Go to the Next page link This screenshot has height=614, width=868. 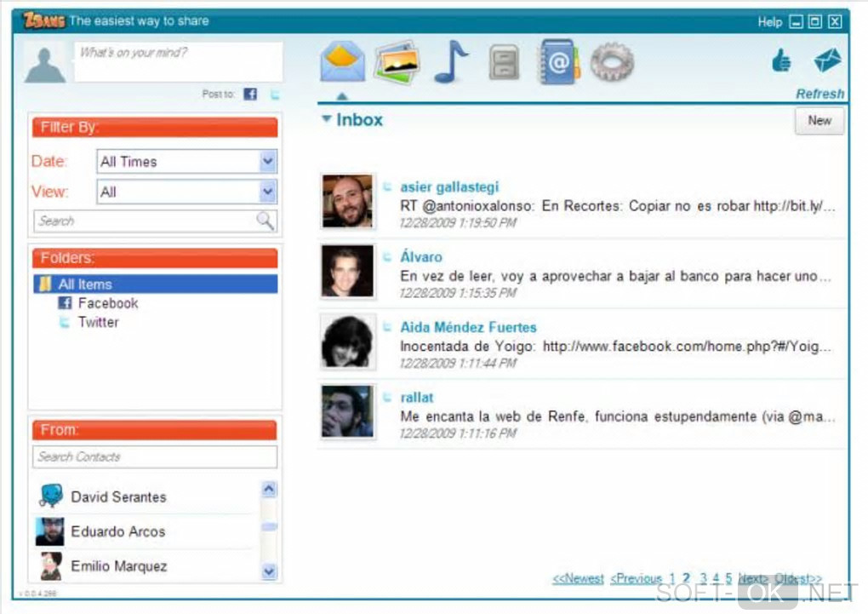[x=753, y=578]
